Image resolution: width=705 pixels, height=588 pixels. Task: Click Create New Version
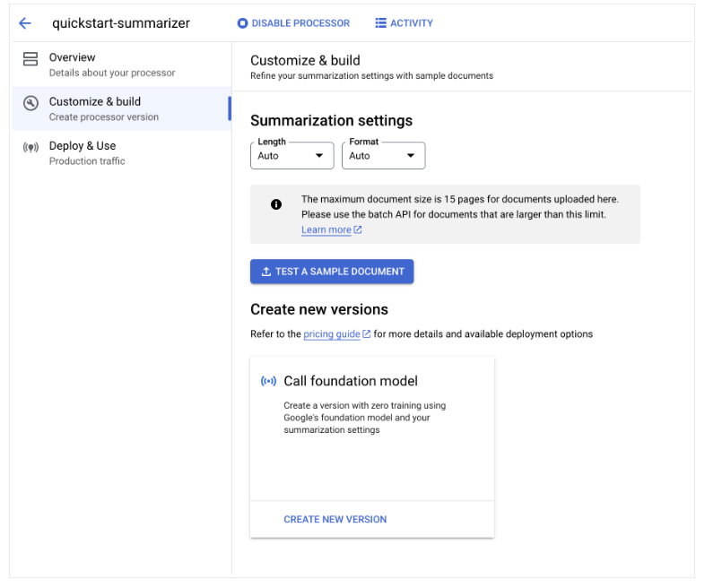335,519
